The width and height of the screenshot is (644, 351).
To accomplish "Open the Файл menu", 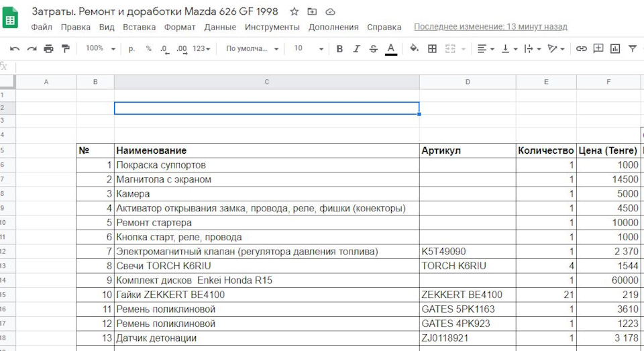I will coord(42,27).
